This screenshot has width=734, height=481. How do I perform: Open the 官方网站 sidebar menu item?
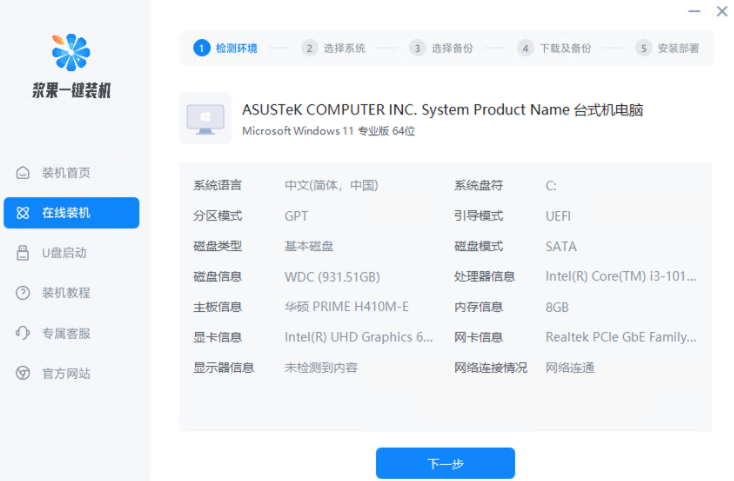pyautogui.click(x=71, y=373)
